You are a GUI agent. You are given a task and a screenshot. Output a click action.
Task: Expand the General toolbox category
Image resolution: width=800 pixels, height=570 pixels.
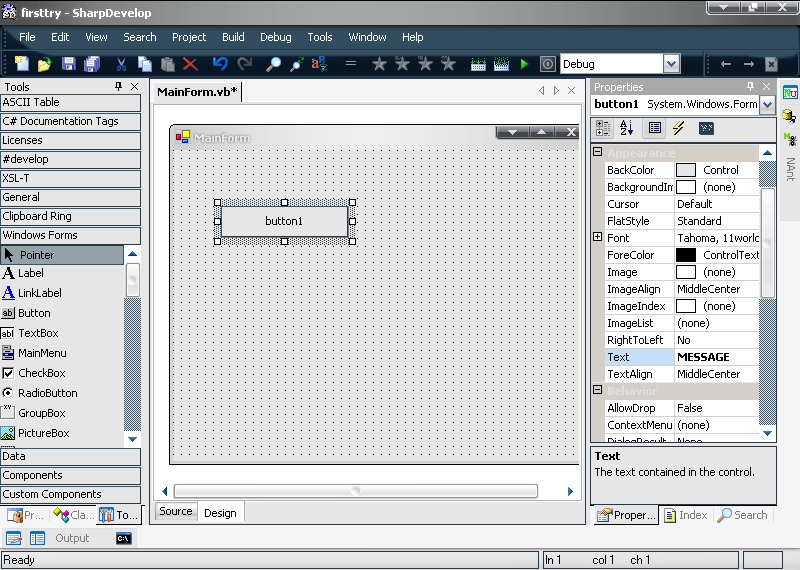pos(70,197)
